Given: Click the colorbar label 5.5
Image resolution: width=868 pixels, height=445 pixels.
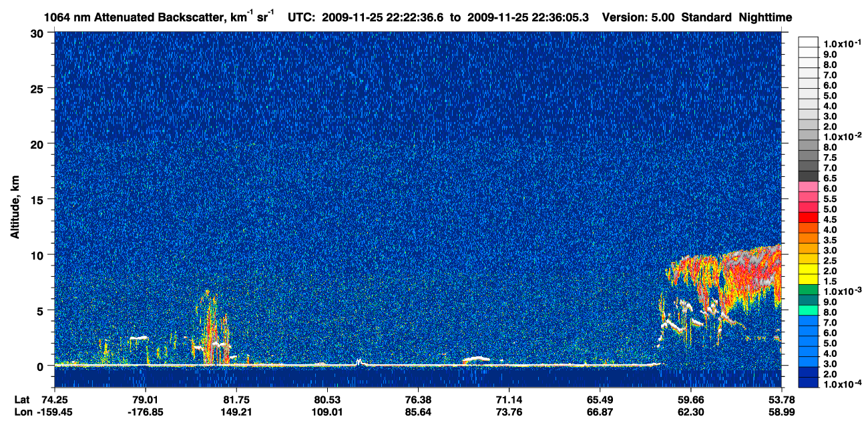Looking at the screenshot, I should point(831,199).
